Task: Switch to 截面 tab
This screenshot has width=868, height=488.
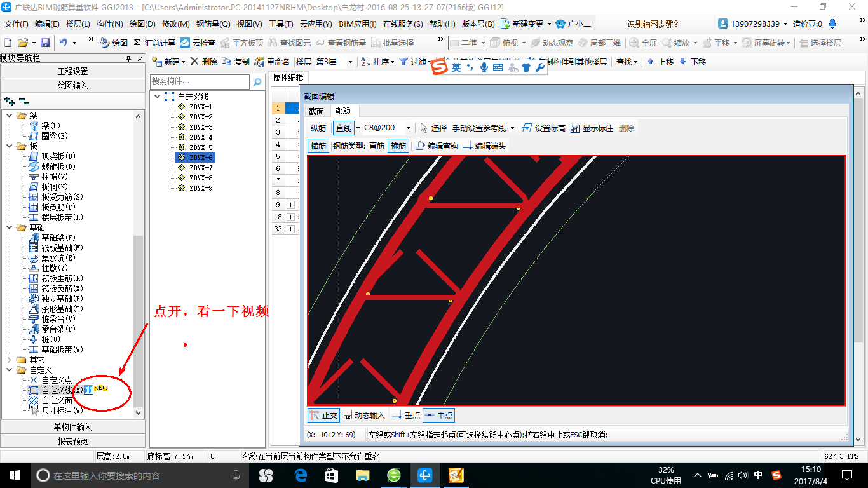Action: [316, 111]
